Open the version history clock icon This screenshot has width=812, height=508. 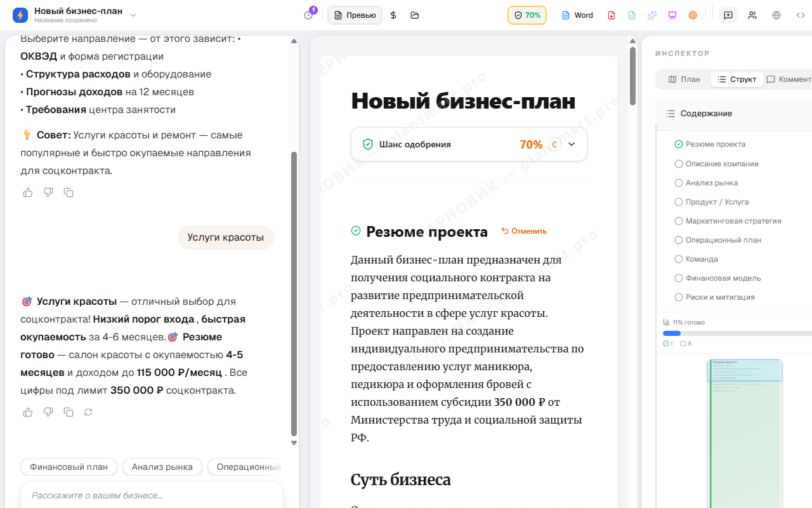click(x=308, y=15)
